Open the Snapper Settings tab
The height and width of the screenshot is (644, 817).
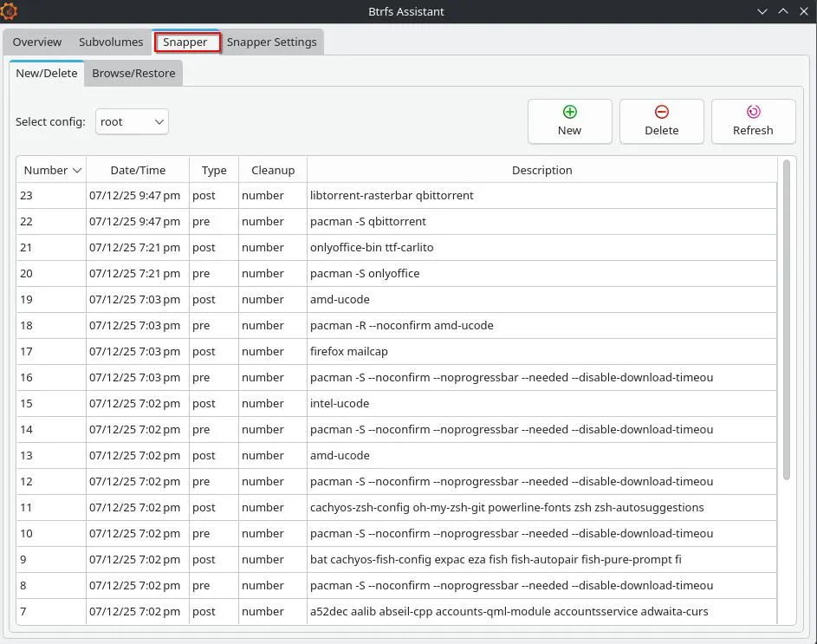point(271,42)
